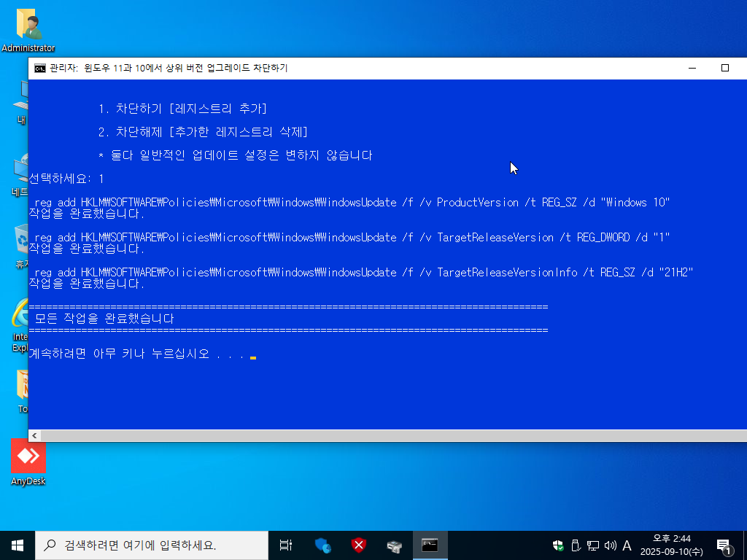Click the '모든 작업을 완료했습니다' message

point(104,319)
